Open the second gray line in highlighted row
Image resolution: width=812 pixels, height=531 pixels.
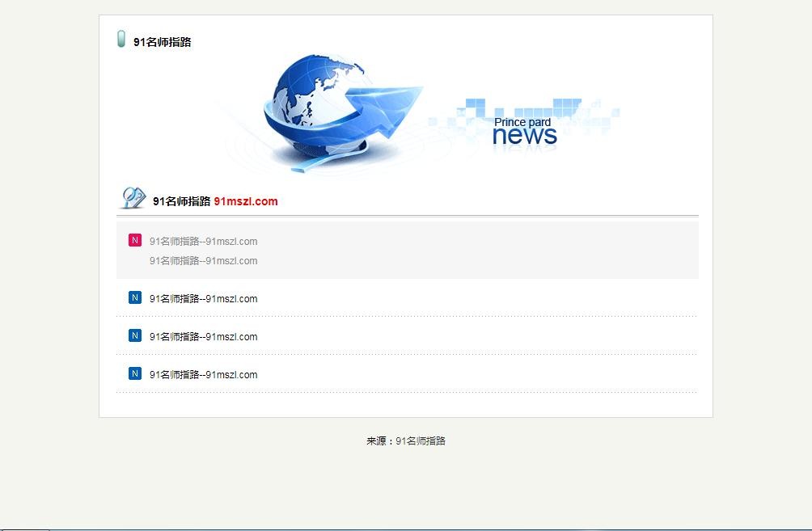click(x=204, y=261)
